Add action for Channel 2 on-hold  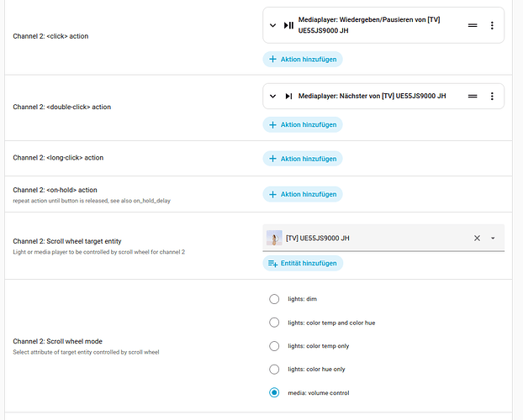303,194
